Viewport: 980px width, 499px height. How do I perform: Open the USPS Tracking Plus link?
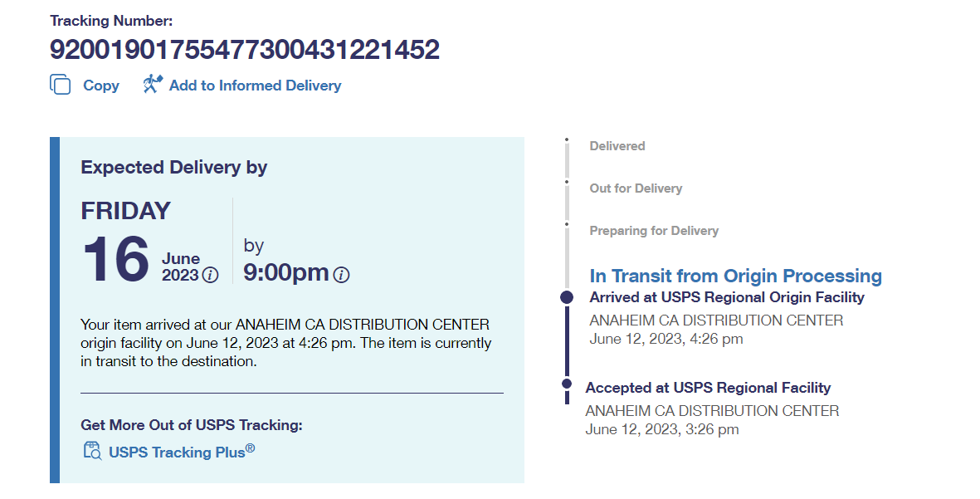[181, 453]
